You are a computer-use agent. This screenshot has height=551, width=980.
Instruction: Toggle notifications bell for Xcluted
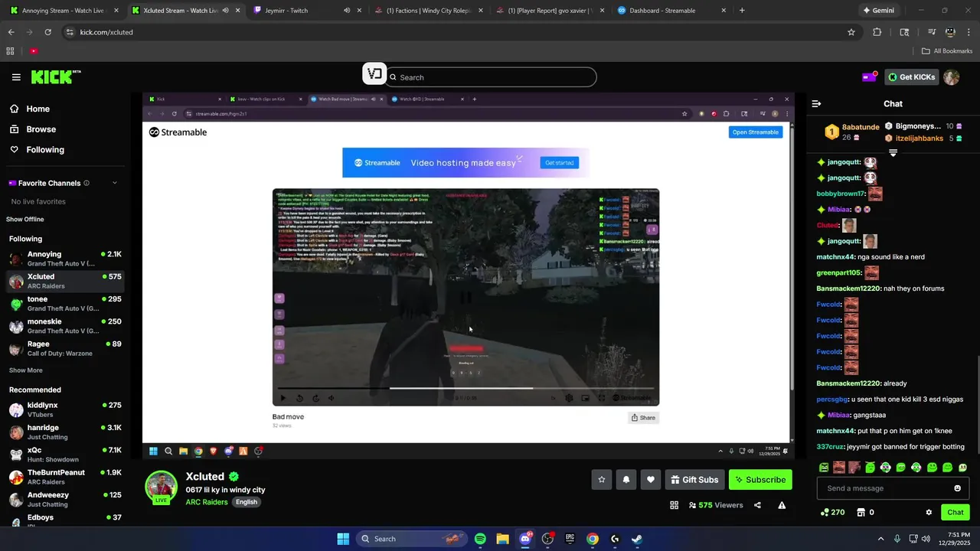(626, 480)
